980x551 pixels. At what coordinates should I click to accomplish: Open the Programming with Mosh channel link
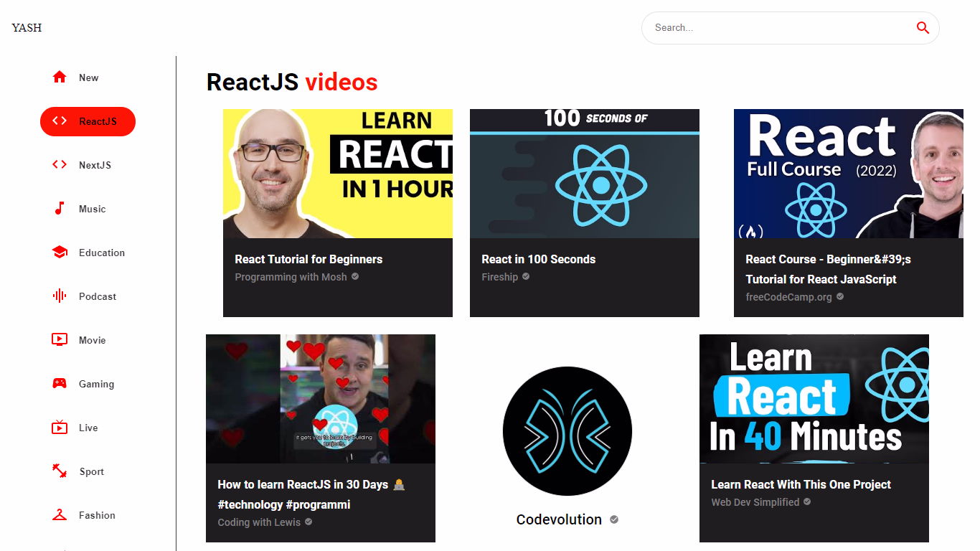tap(291, 277)
